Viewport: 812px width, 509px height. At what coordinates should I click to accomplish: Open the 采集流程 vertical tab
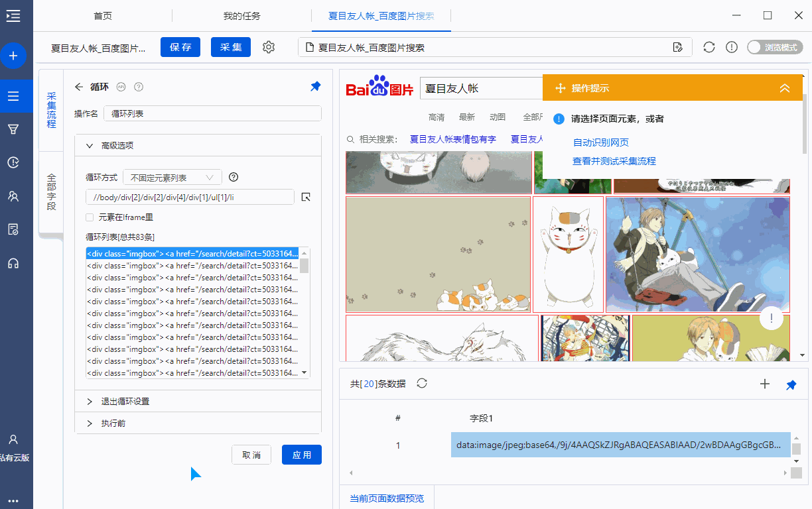point(51,110)
